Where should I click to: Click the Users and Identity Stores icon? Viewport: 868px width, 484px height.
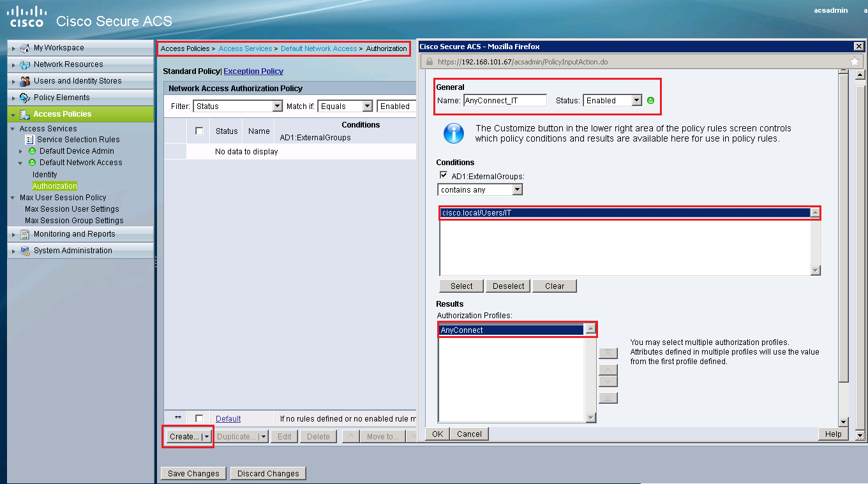pos(25,81)
